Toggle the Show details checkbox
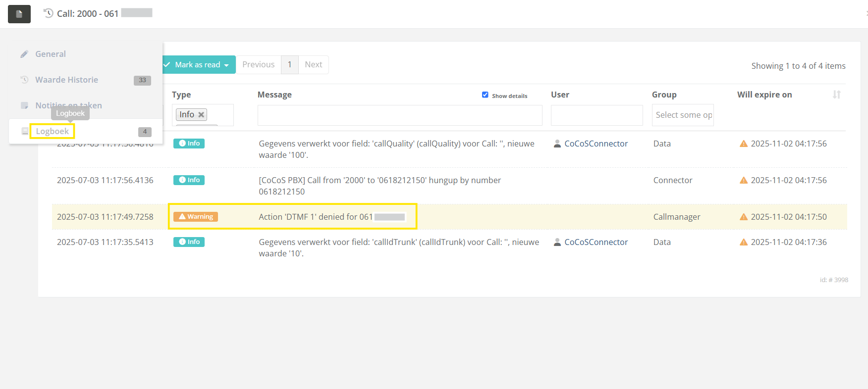The width and height of the screenshot is (868, 389). 485,95
